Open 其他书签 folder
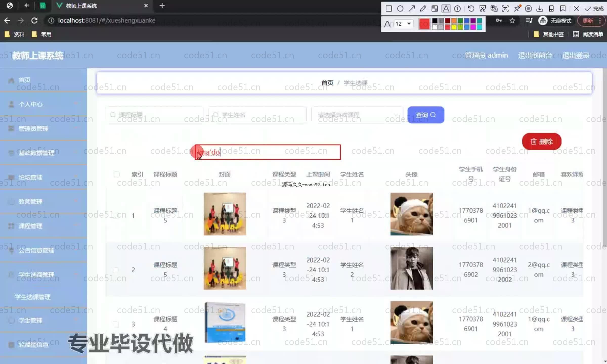 (549, 34)
